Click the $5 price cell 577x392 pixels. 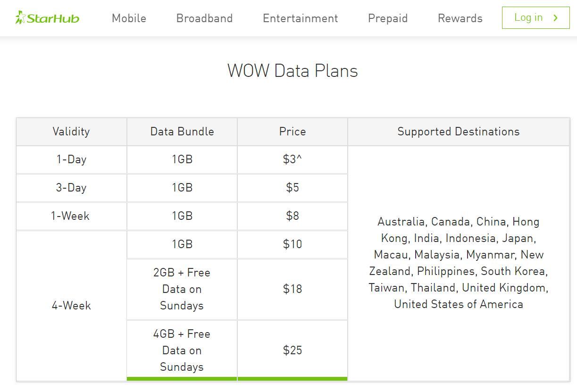tap(293, 188)
